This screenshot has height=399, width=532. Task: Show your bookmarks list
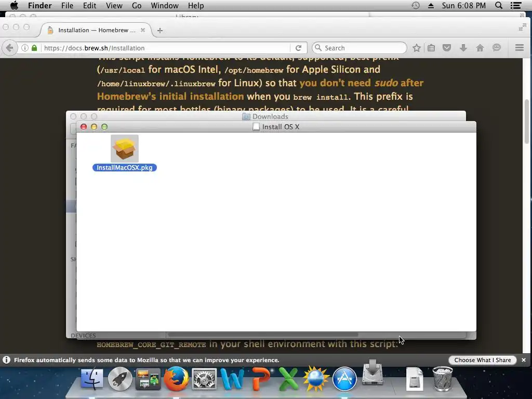[431, 48]
